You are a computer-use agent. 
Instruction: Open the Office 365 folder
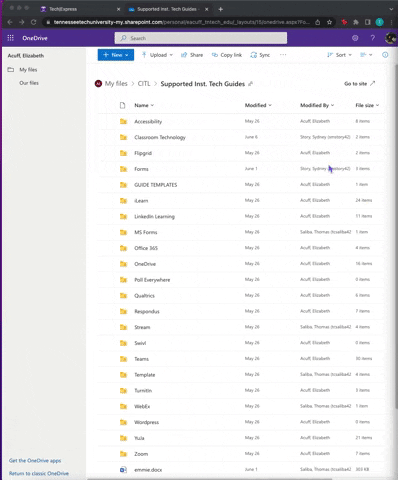tap(146, 248)
